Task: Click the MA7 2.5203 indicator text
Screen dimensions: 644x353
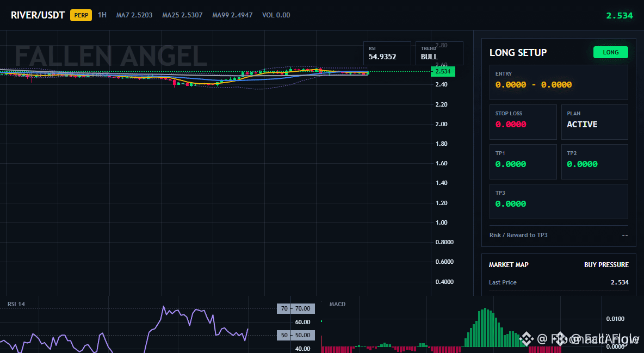Action: (x=134, y=15)
